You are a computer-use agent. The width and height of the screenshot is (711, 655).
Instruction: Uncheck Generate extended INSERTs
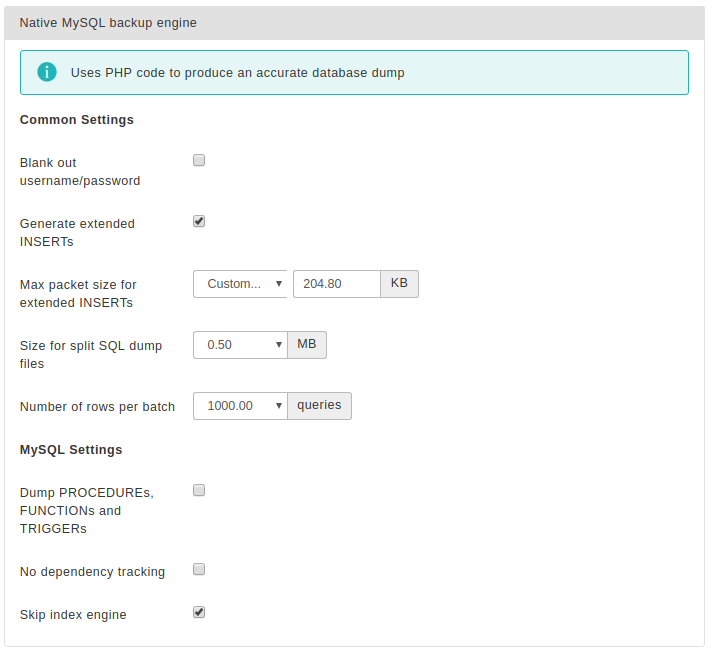(x=199, y=221)
